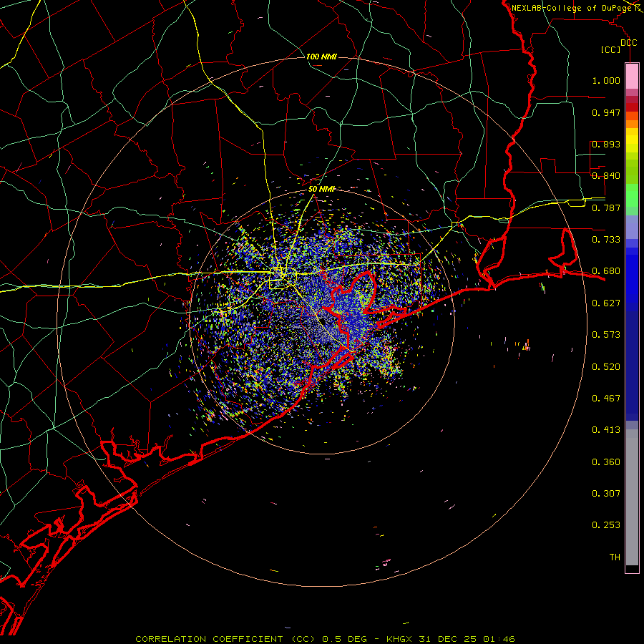Select the red band of the color bar
Image resolution: width=644 pixels, height=644 pixels.
click(632, 107)
